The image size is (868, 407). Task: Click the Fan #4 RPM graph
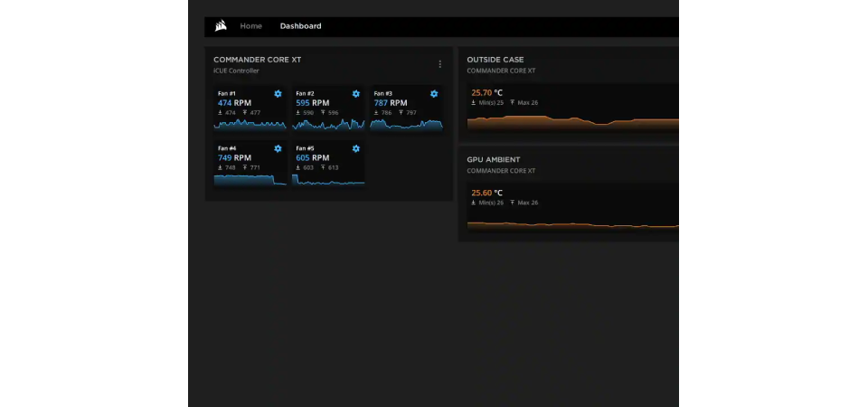(250, 179)
